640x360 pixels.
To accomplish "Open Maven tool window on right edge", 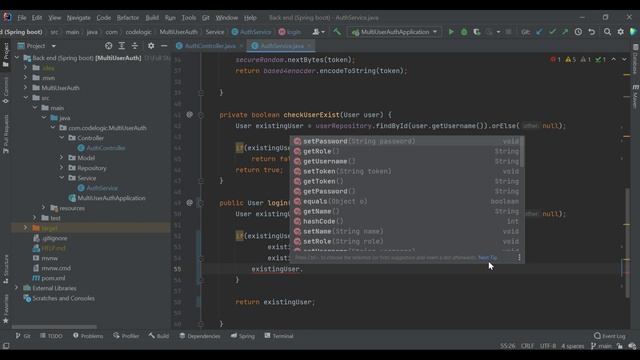I will 636,97.
